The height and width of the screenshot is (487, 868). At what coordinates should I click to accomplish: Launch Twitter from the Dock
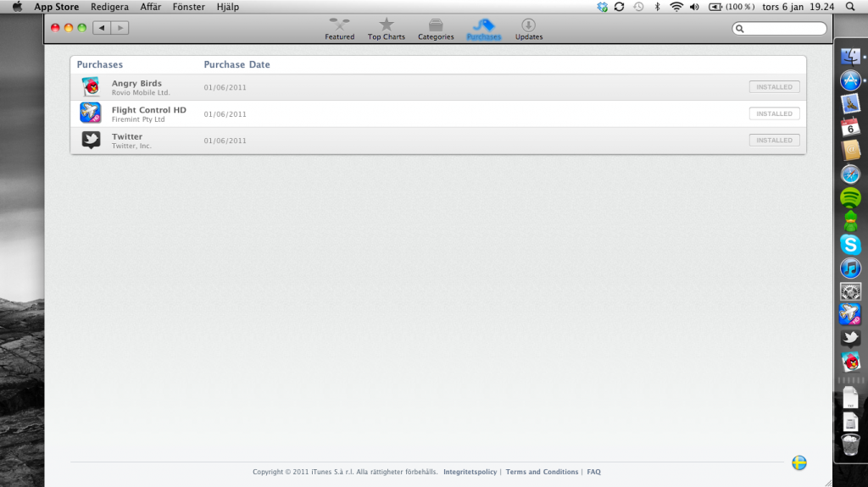[850, 338]
